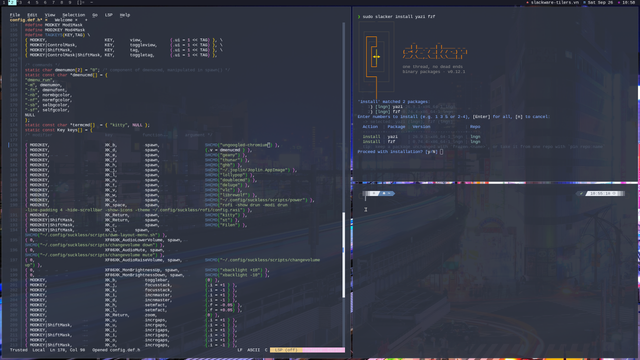Open the File menu in the editor

click(x=15, y=15)
